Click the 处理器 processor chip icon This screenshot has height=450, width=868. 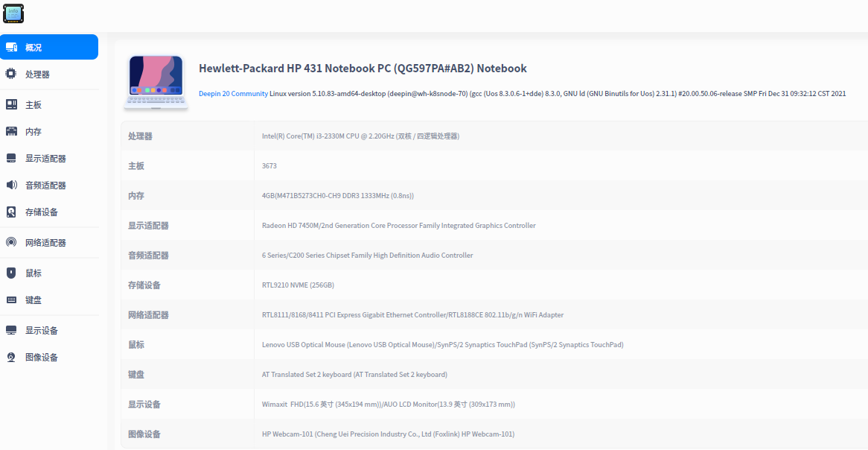[x=11, y=74]
